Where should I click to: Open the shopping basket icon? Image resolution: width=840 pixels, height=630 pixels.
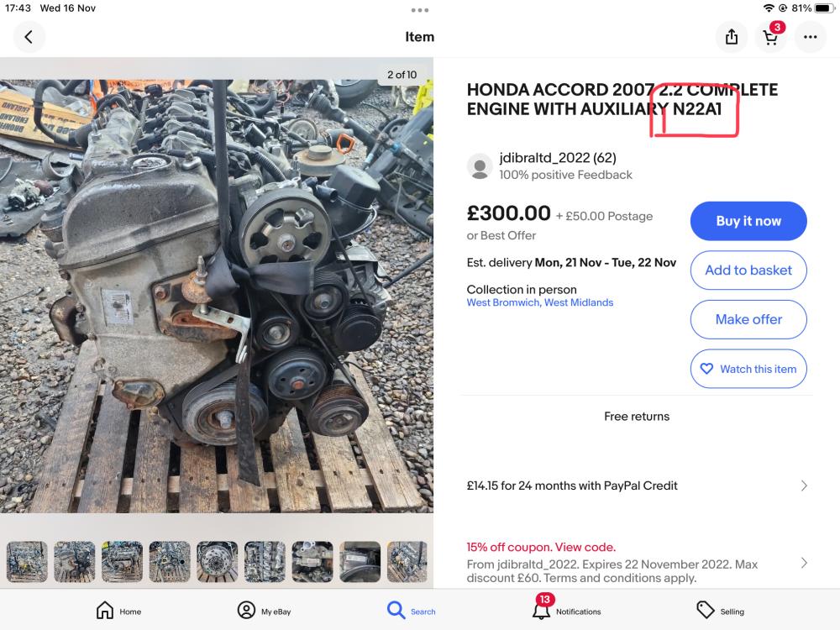pos(770,37)
